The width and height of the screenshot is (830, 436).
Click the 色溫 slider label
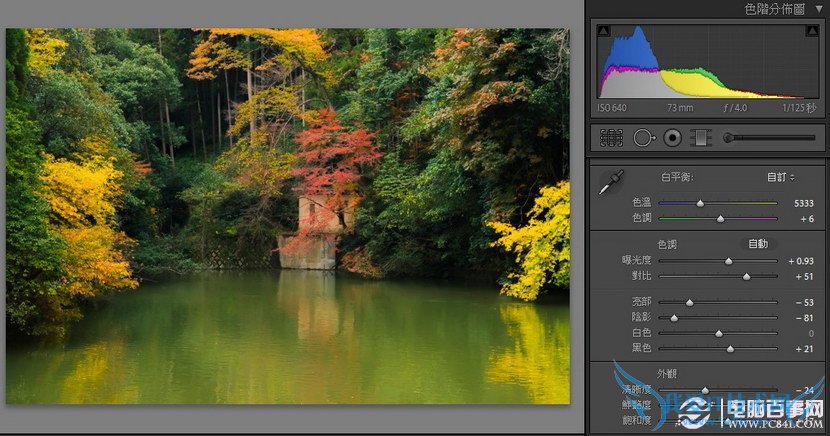(x=642, y=202)
